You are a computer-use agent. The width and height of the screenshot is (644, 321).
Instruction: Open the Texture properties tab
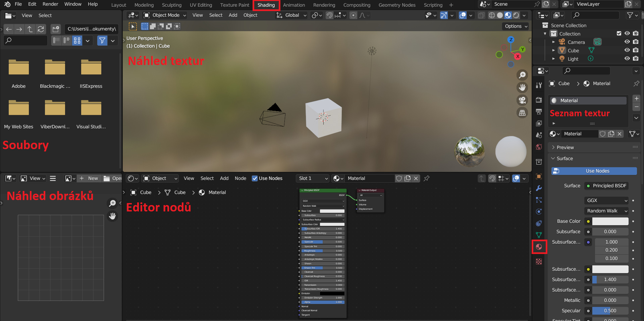coord(539,261)
